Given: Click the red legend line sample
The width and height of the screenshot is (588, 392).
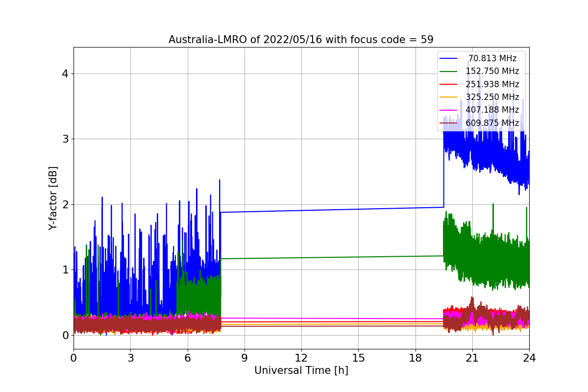Looking at the screenshot, I should click(x=448, y=84).
